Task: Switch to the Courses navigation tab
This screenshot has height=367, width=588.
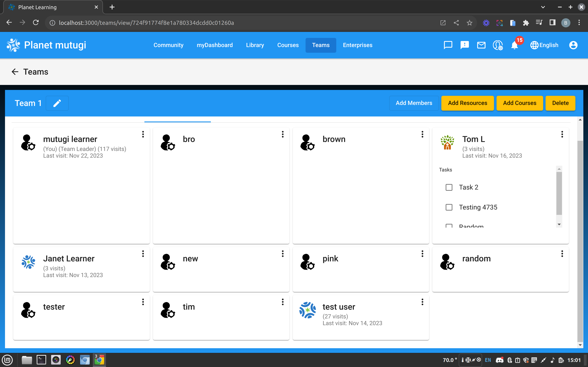Action: [288, 45]
